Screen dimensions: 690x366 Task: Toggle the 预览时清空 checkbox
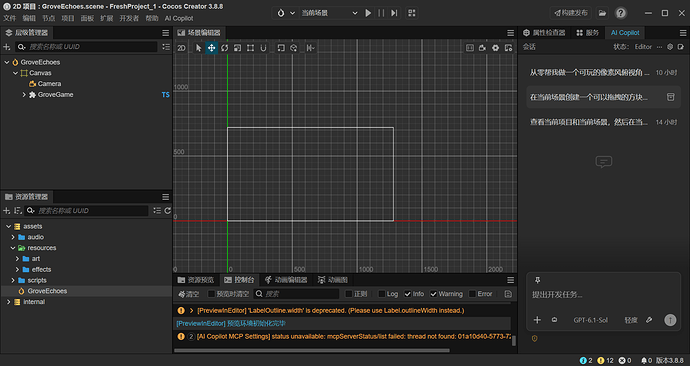click(x=211, y=294)
